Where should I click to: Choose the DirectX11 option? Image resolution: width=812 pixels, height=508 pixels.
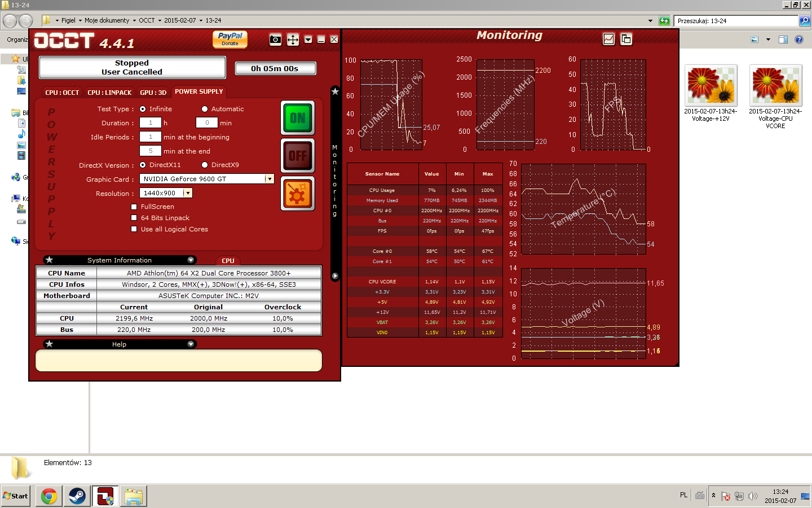point(143,165)
